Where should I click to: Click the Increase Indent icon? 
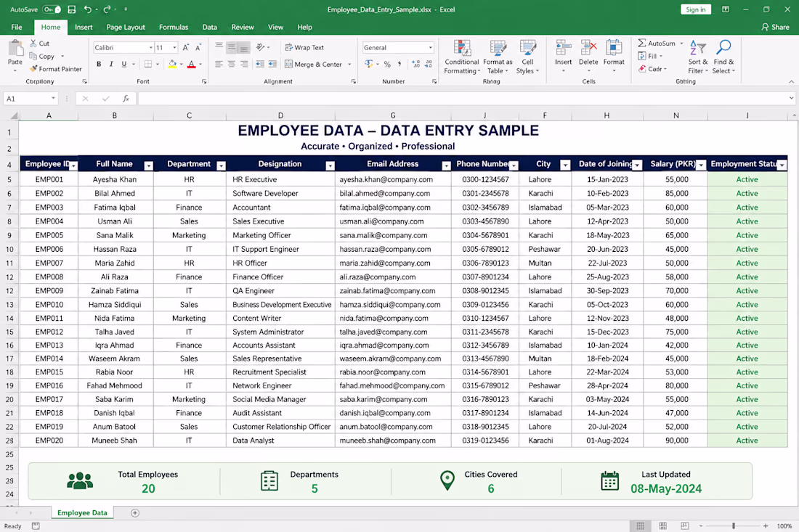pyautogui.click(x=272, y=64)
